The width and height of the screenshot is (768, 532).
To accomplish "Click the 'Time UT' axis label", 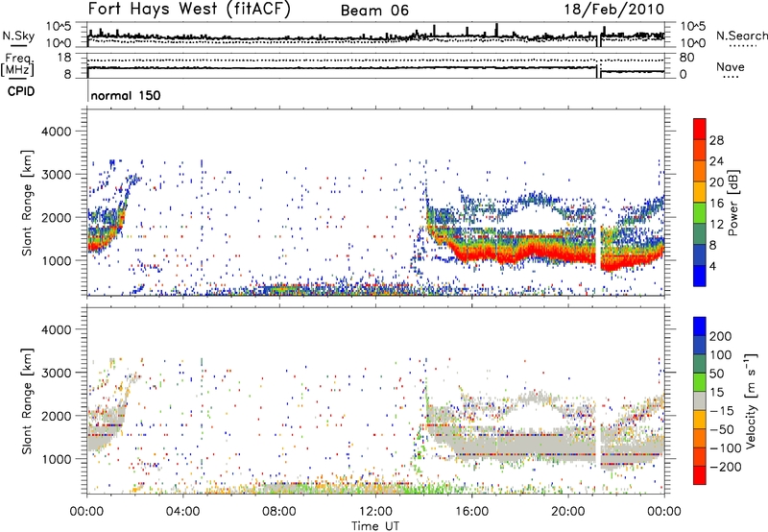I will (x=375, y=526).
